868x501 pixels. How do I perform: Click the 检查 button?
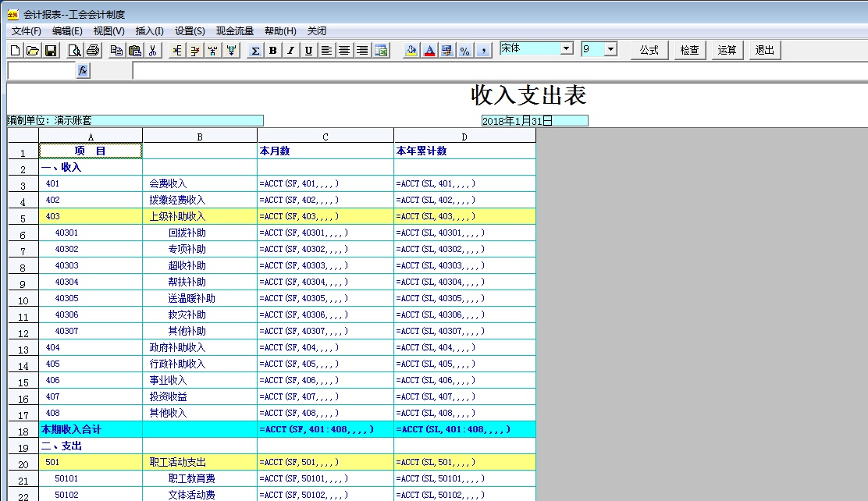coord(689,51)
